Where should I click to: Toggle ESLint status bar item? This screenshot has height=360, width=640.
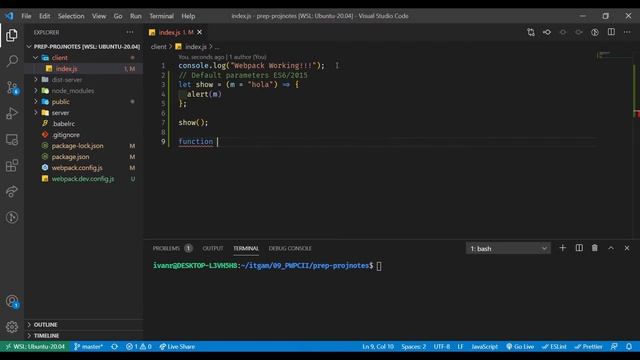554,347
